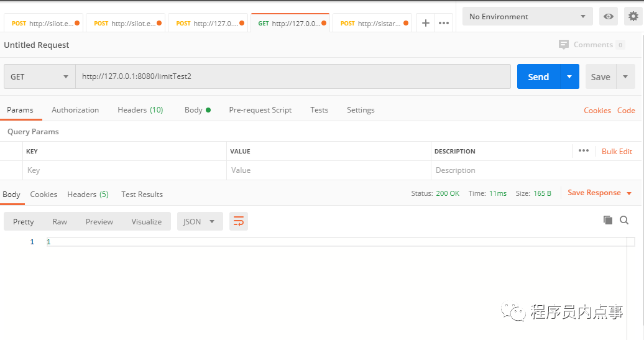Search the response with magnifier icon
The height and width of the screenshot is (340, 644).
[624, 220]
